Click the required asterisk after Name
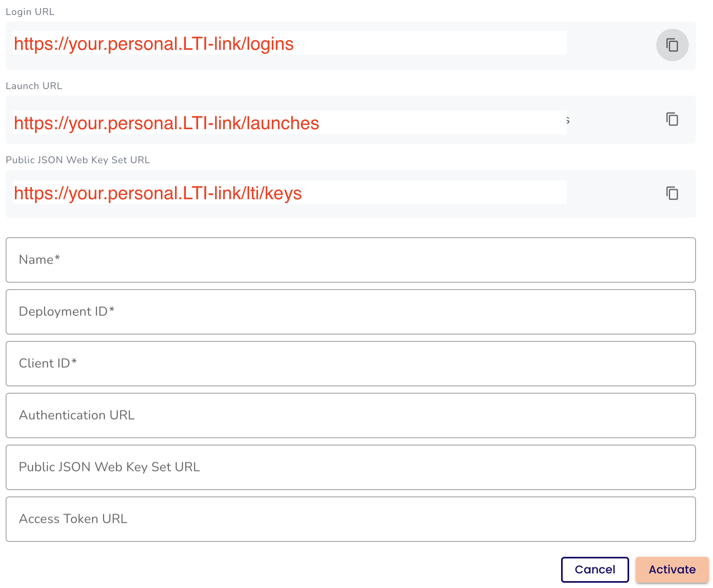This screenshot has height=588, width=713. 57,258
